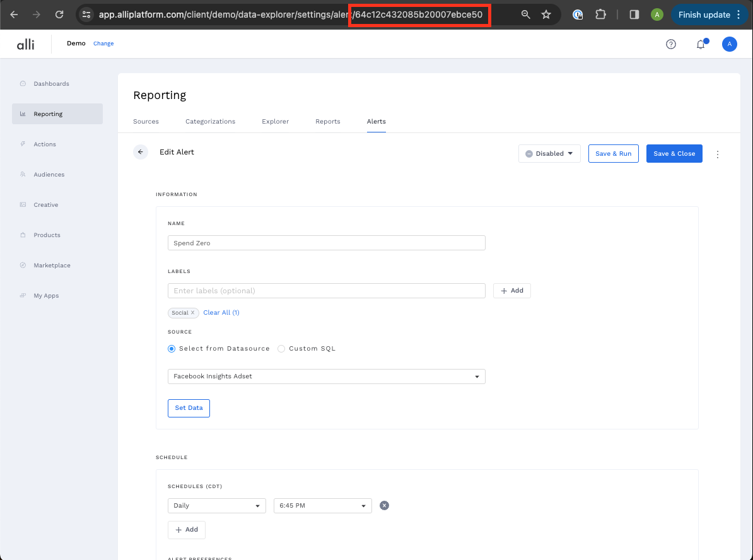This screenshot has width=753, height=560.
Task: Toggle the browser side panel icon
Action: (634, 15)
